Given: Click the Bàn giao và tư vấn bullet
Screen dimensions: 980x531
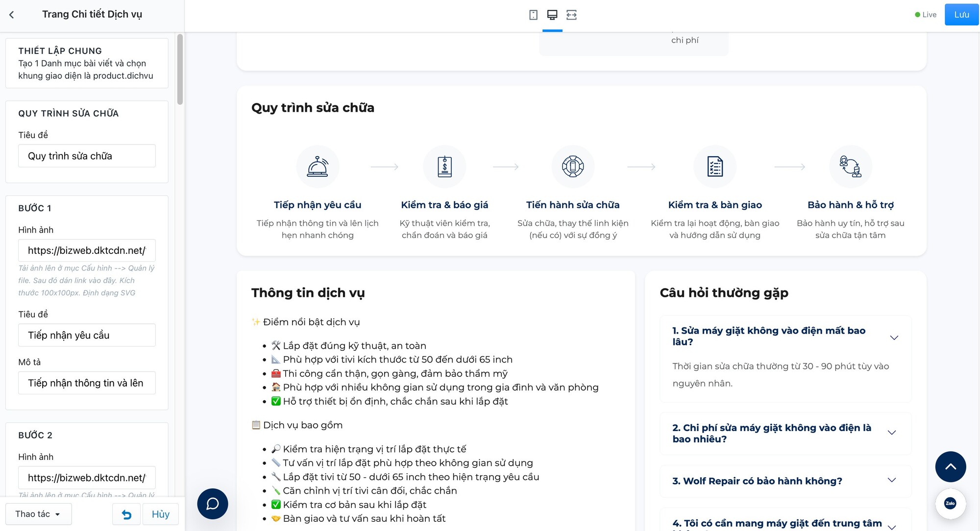Looking at the screenshot, I should (359, 519).
